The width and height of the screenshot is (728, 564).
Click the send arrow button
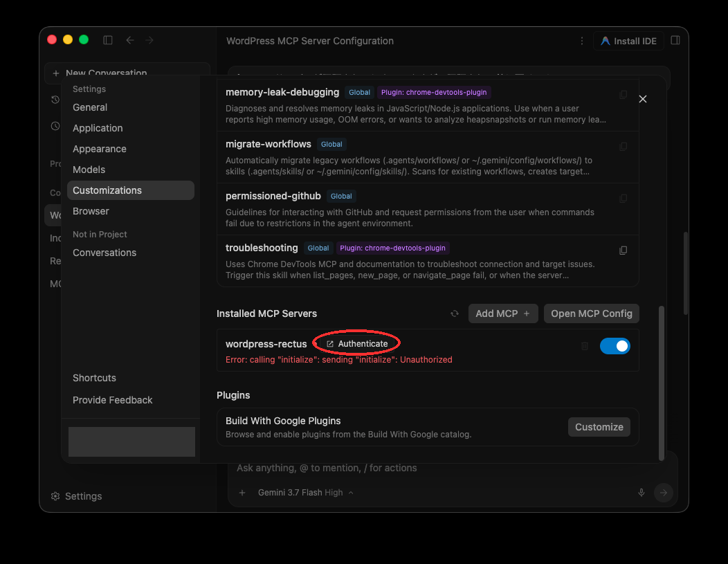(x=664, y=493)
